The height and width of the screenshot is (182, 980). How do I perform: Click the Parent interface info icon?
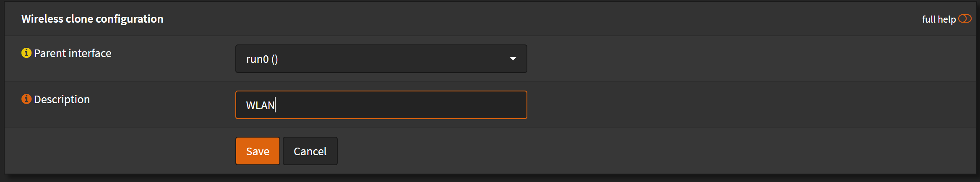pyautogui.click(x=26, y=53)
